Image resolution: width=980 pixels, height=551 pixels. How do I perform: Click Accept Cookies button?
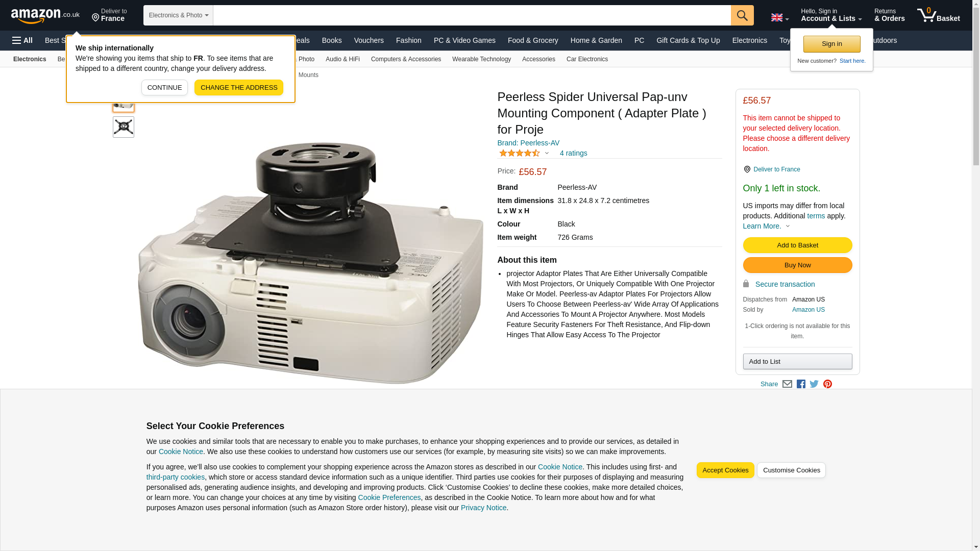click(725, 470)
